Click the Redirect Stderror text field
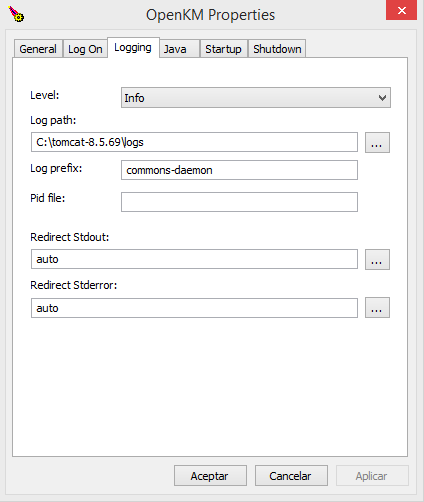424x502 pixels. [x=194, y=308]
